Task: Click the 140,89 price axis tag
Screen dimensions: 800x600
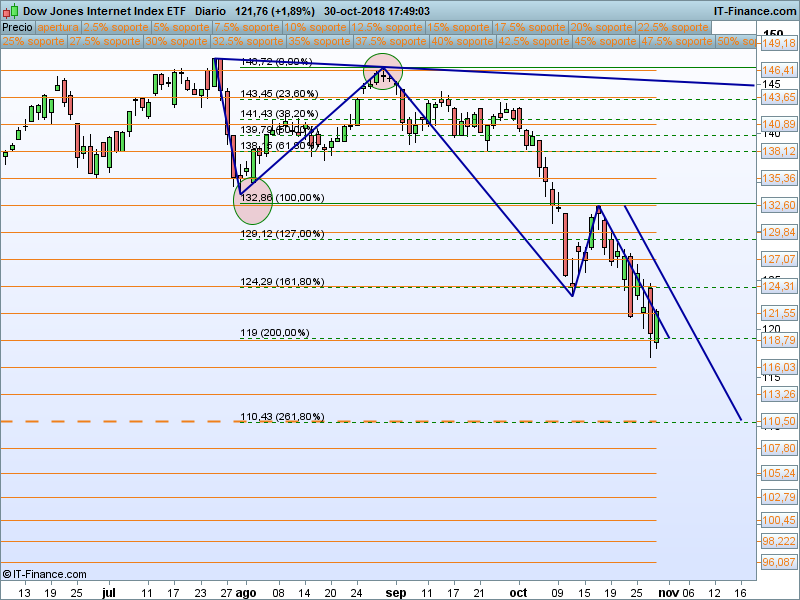Action: coord(779,124)
